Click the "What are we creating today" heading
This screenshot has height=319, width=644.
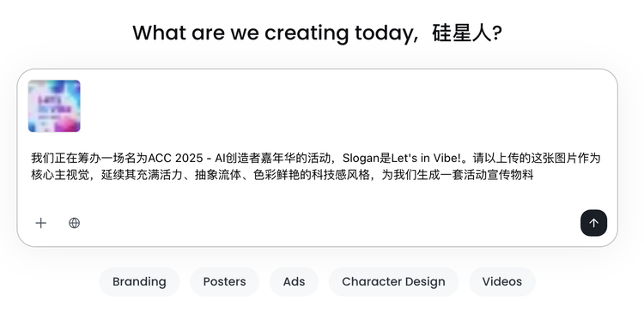[x=273, y=33]
